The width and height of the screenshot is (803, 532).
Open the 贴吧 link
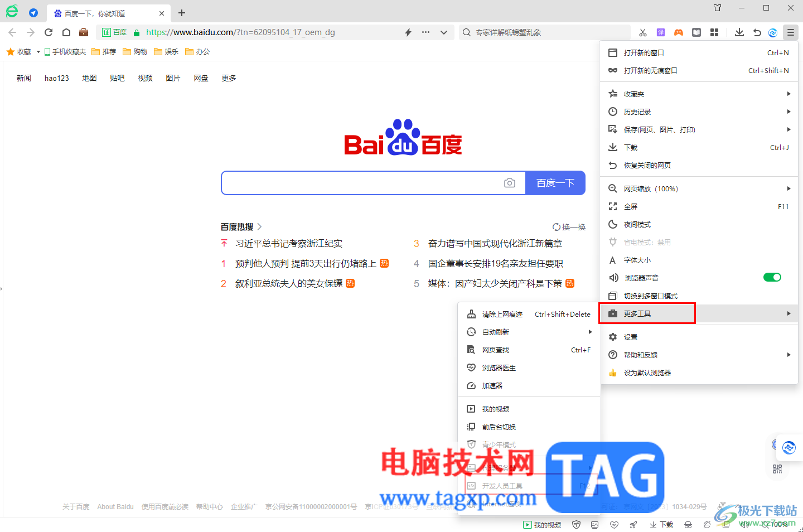click(x=117, y=78)
